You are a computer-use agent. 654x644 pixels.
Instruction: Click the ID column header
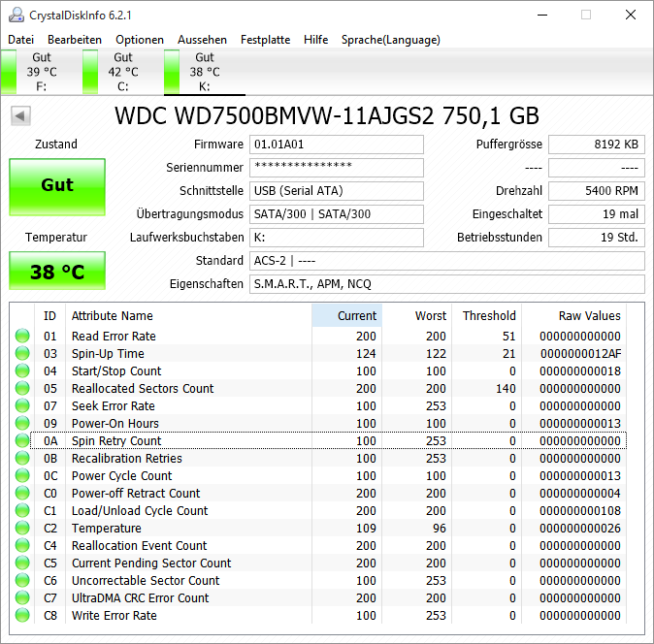pyautogui.click(x=49, y=315)
